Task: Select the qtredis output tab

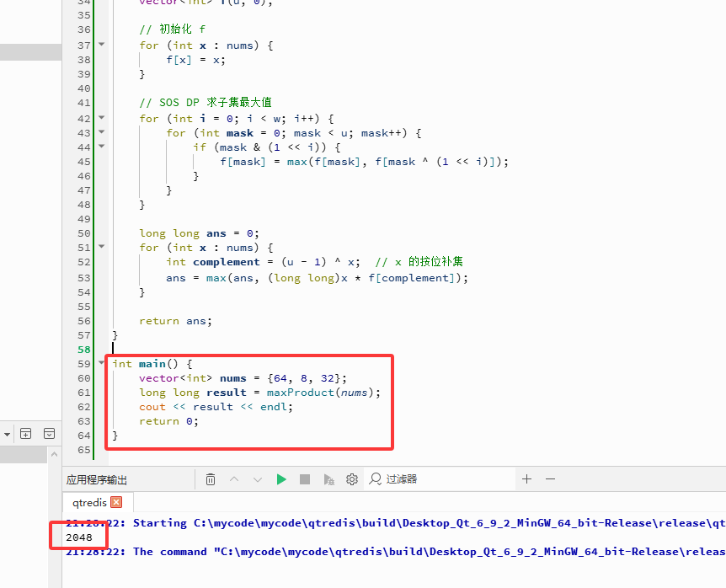Action: (89, 503)
